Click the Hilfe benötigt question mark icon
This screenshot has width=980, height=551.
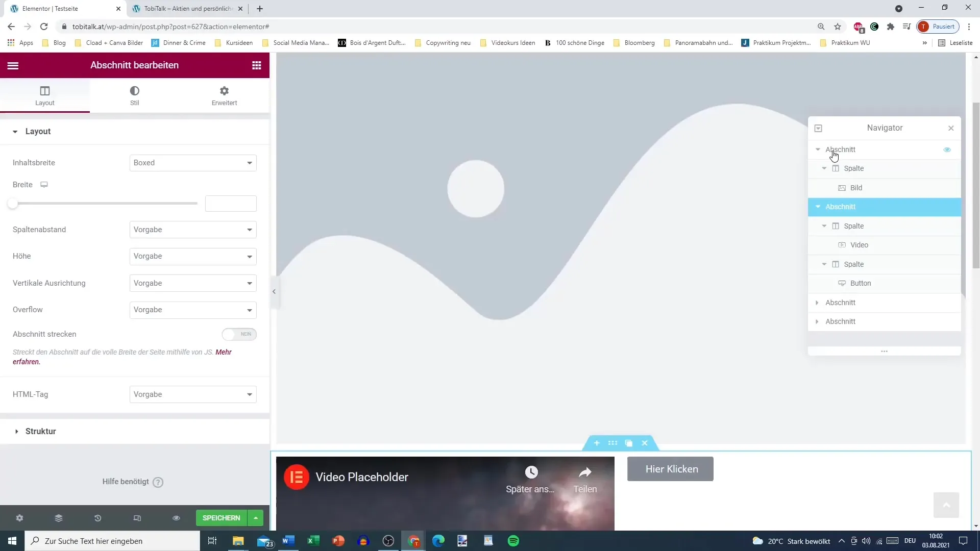158,482
